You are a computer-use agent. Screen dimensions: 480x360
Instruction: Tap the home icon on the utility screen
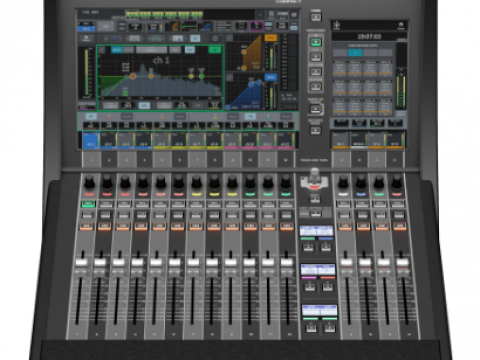click(x=401, y=25)
